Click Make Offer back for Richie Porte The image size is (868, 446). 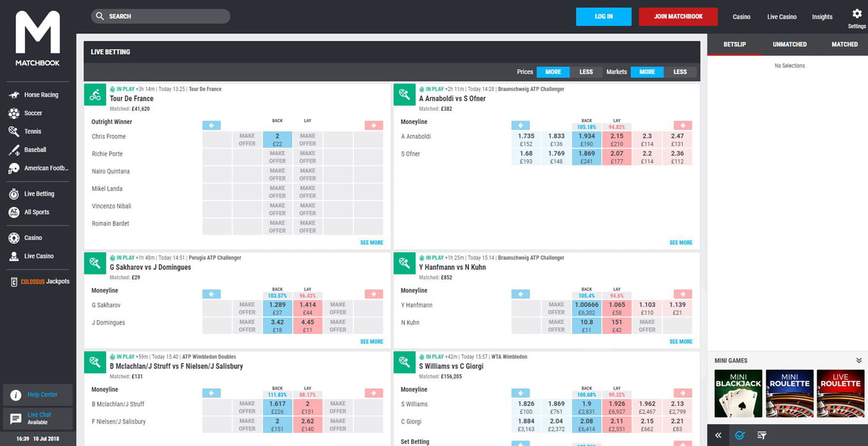(277, 157)
